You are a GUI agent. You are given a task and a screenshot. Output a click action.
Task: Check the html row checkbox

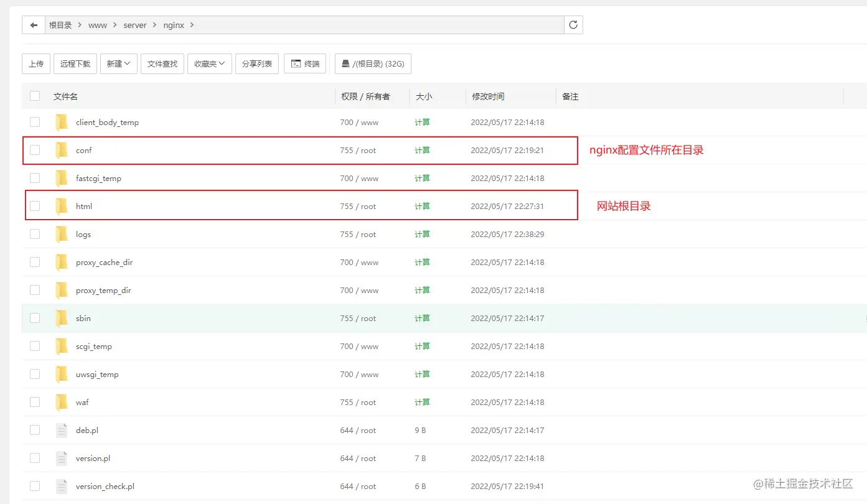click(x=35, y=206)
